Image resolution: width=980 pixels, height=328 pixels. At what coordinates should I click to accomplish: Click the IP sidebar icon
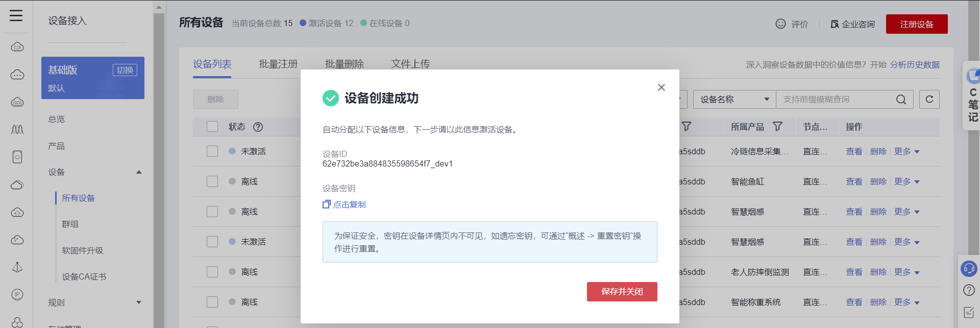tap(17, 294)
